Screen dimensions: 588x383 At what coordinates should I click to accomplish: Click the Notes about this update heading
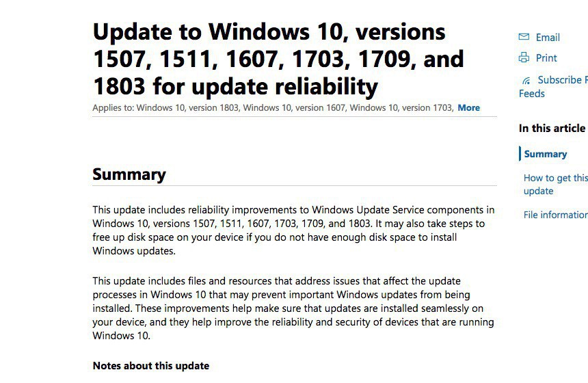150,366
